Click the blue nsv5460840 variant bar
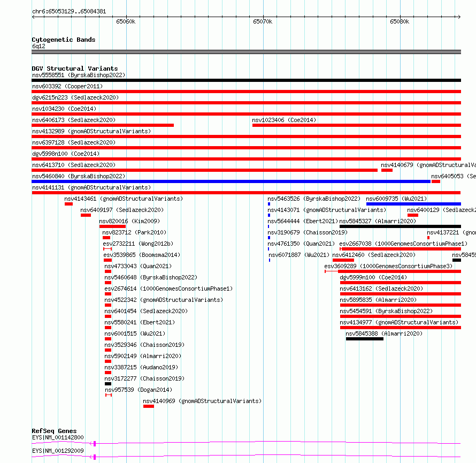This screenshot has width=476, height=463. click(x=231, y=181)
